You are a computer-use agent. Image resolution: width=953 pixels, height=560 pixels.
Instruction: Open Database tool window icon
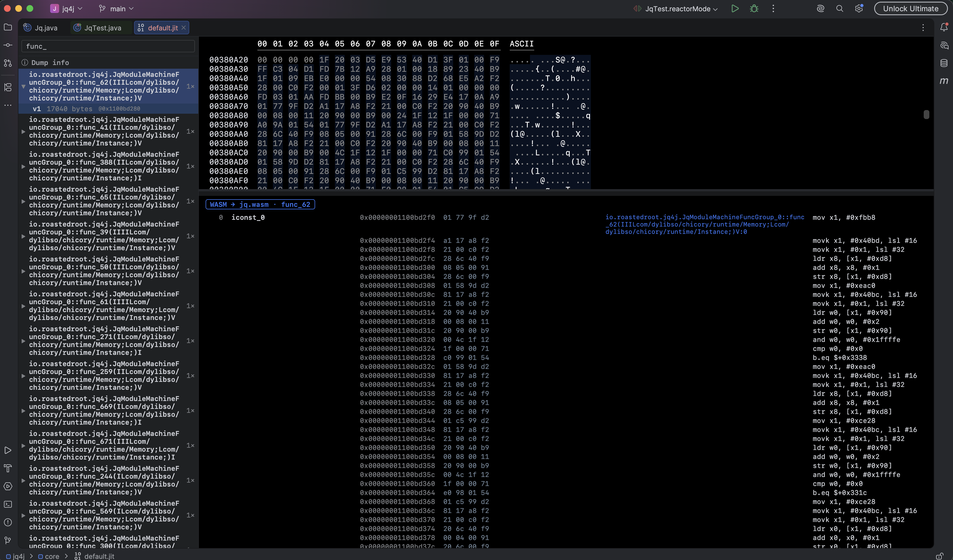coord(944,63)
